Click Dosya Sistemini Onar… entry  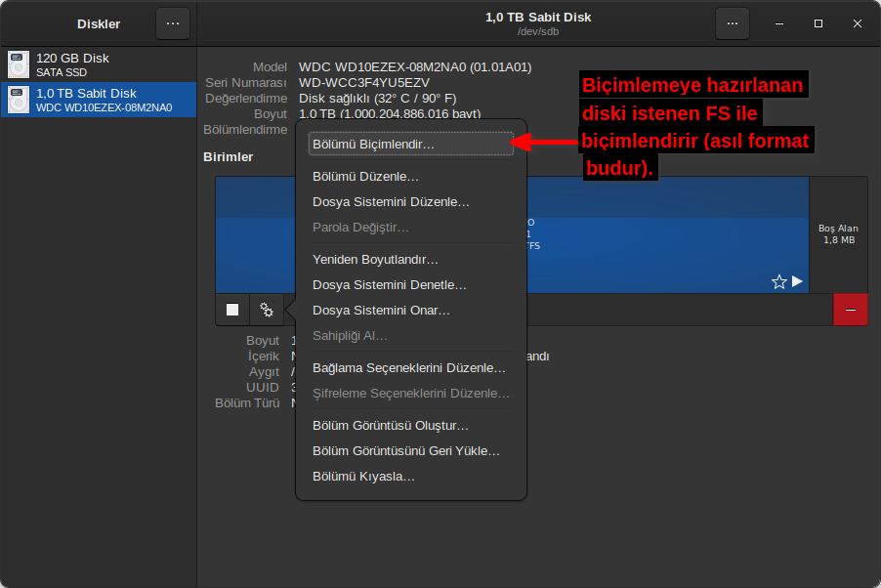click(x=381, y=311)
